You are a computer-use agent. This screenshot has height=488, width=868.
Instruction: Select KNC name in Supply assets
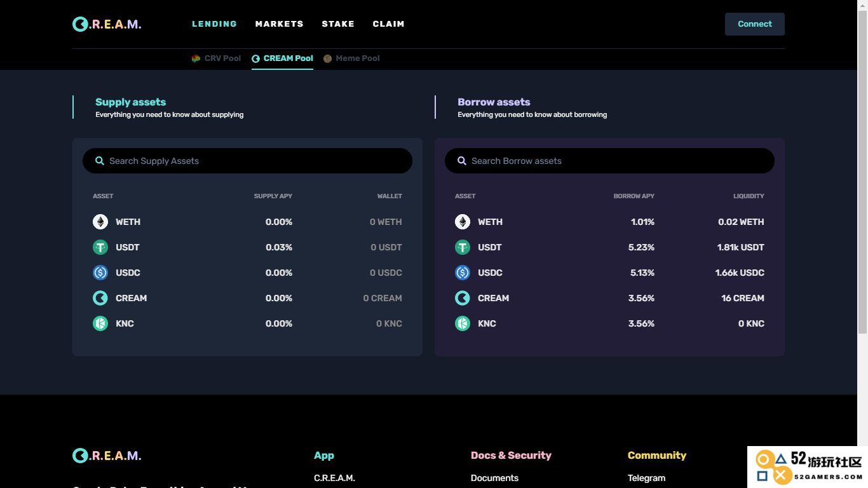[x=125, y=323]
